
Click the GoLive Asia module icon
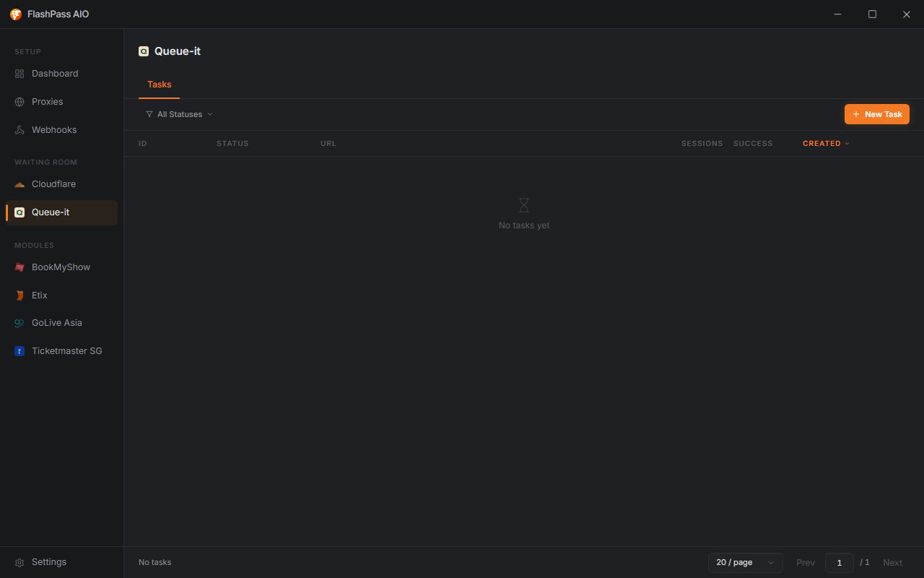click(x=19, y=323)
